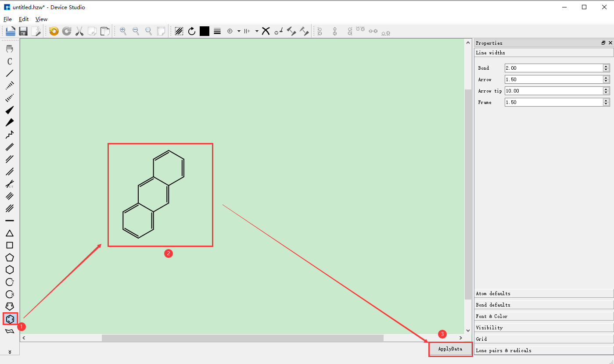This screenshot has height=364, width=614.
Task: Click the Bond line width input field
Action: click(x=554, y=68)
